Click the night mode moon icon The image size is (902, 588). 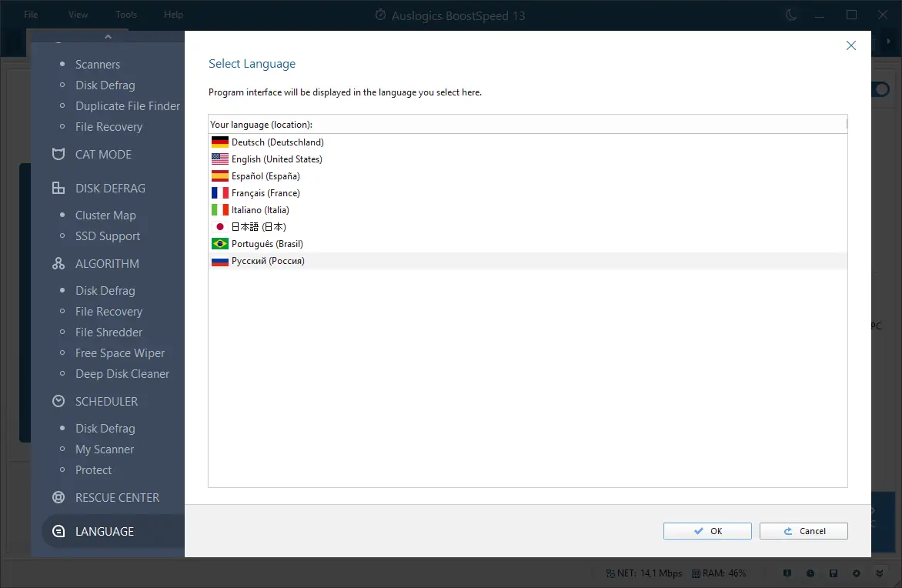791,15
